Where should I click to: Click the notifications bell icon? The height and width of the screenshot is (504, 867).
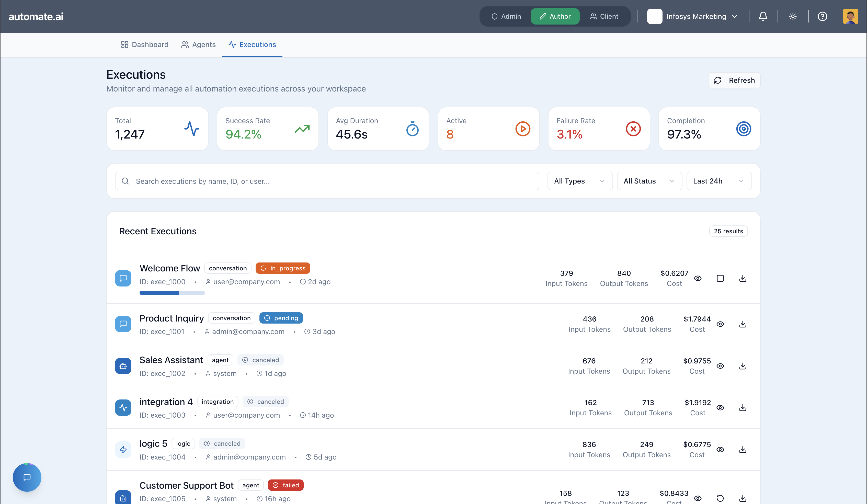click(763, 16)
